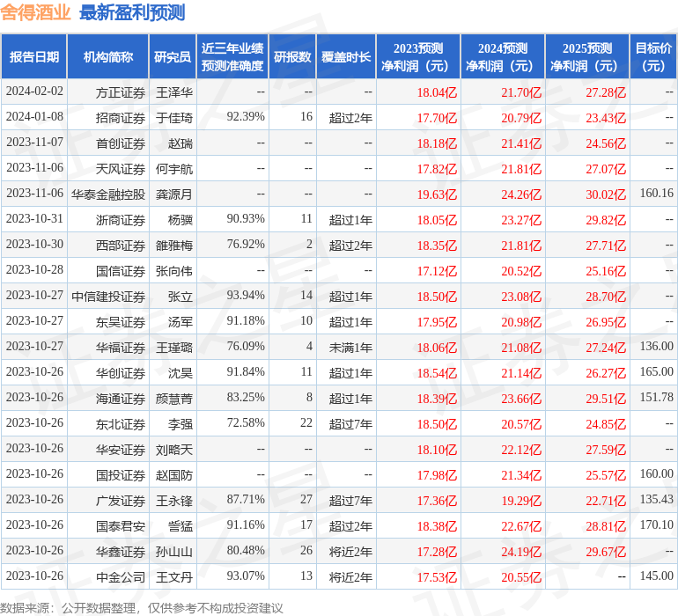Click the date 2023-10-28
The image size is (678, 616).
34,270
